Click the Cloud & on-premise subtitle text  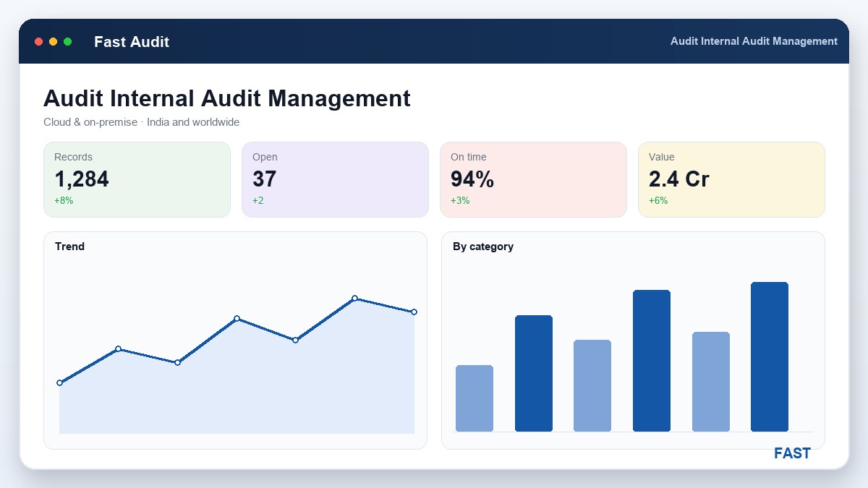(141, 122)
